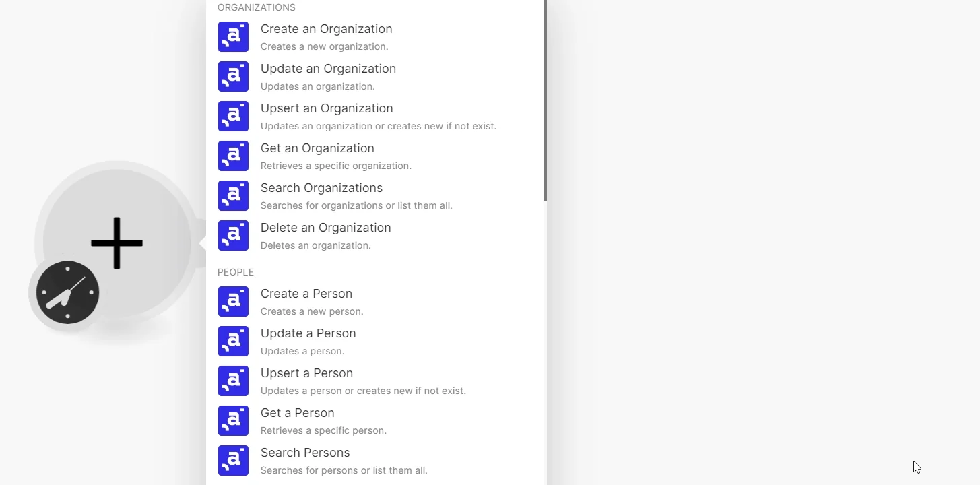Pick Update a Person module
980x485 pixels.
coord(376,342)
